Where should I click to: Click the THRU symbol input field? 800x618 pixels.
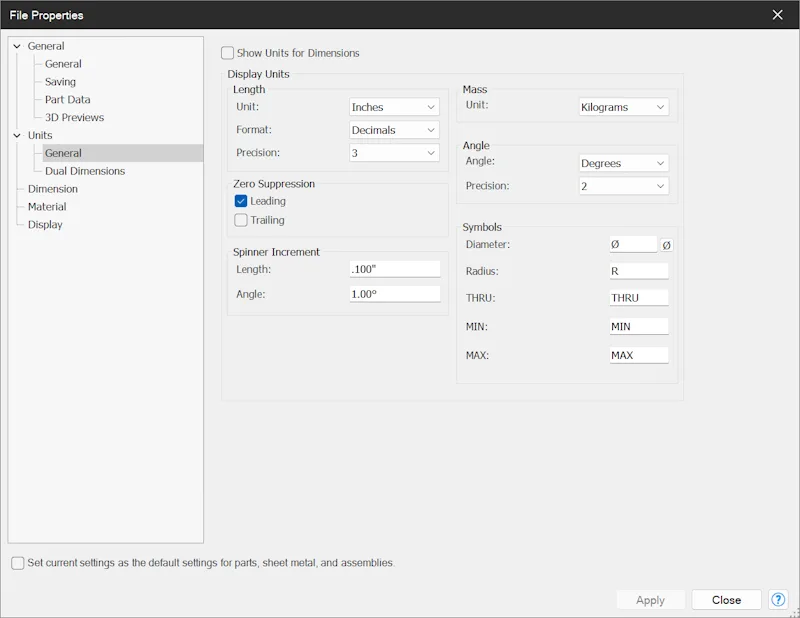point(639,298)
